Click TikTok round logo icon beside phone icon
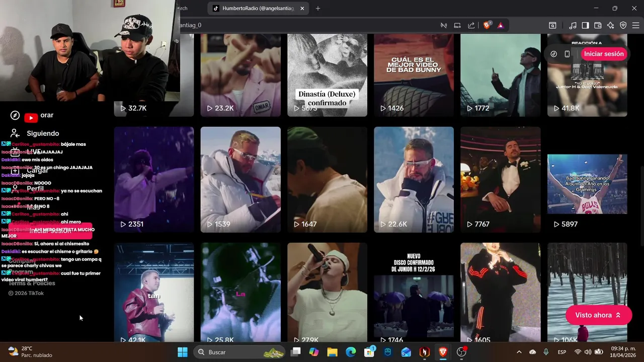The height and width of the screenshot is (362, 644). tap(553, 54)
